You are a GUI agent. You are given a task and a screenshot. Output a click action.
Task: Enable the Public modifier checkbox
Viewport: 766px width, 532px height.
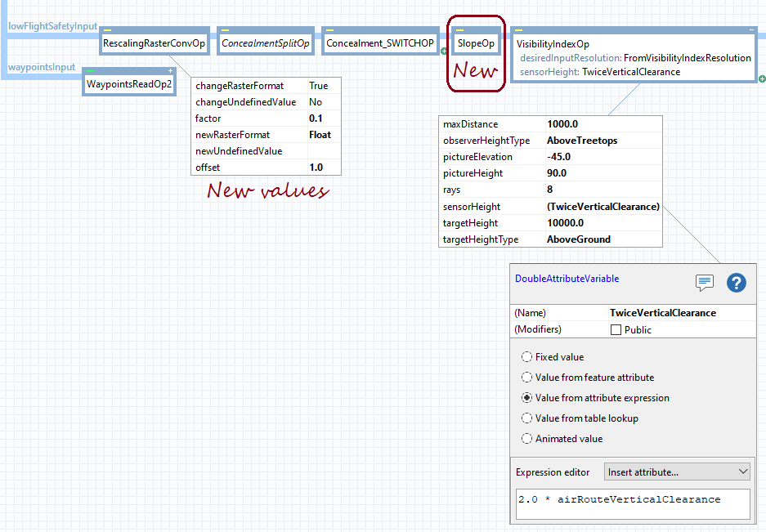(616, 330)
